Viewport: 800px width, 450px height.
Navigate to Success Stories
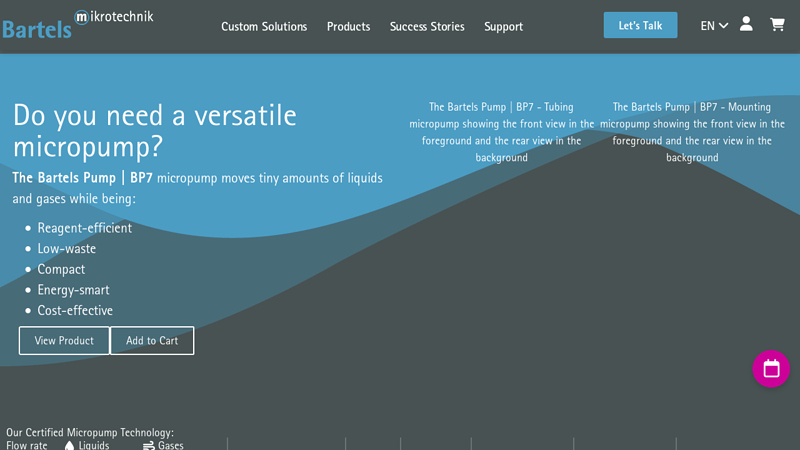tap(427, 26)
